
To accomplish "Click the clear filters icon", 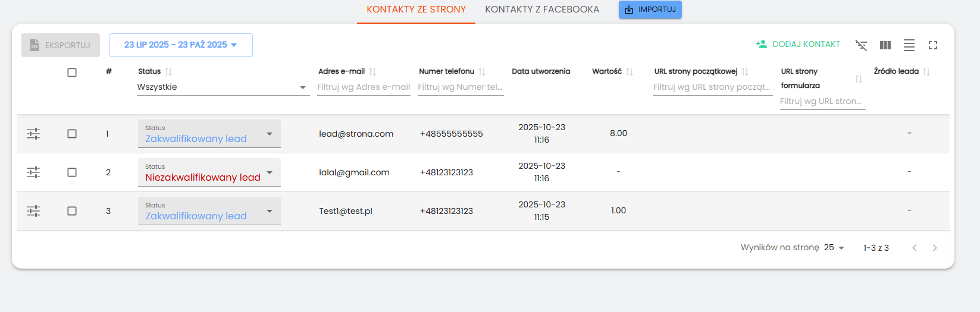I will pyautogui.click(x=861, y=45).
